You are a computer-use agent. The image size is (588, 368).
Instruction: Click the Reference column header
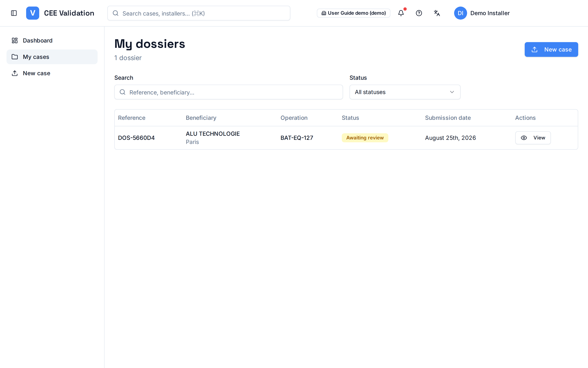click(132, 118)
